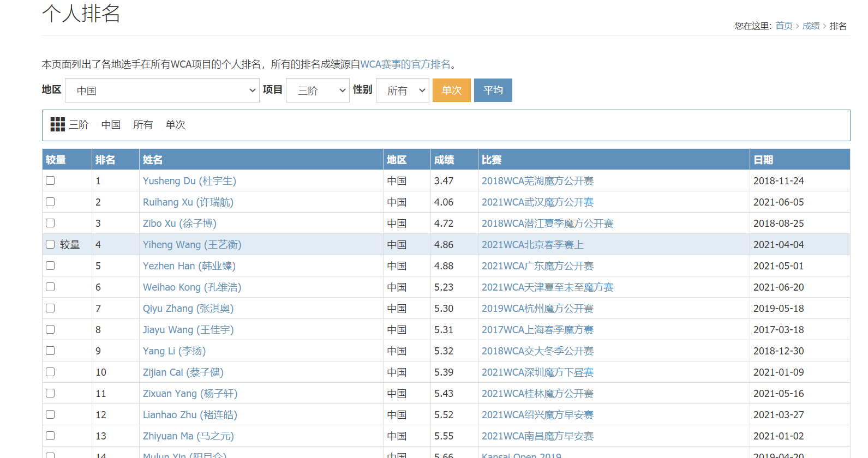This screenshot has width=868, height=458.
Task: Tick the checkbox for rank 6 Weihao Kong
Action: coord(50,287)
